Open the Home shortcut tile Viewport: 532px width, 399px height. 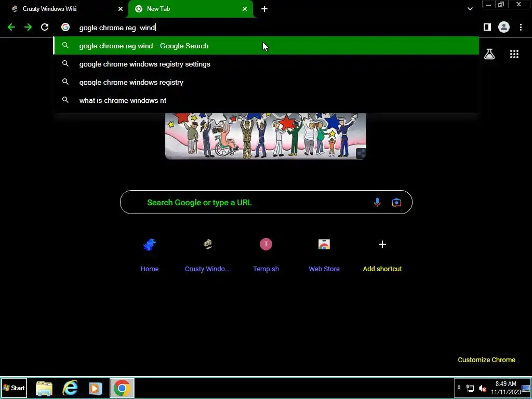pos(149,255)
